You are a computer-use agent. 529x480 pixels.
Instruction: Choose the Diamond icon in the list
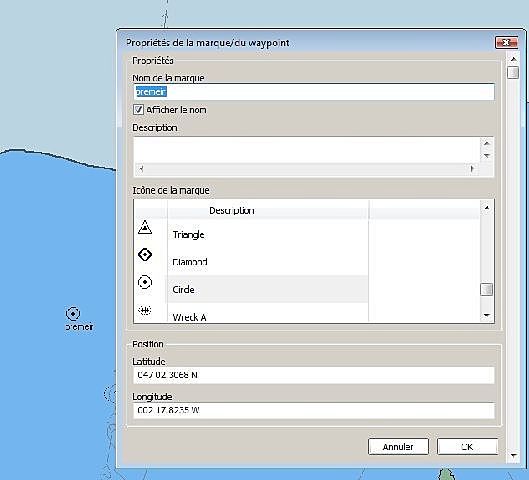click(x=145, y=255)
